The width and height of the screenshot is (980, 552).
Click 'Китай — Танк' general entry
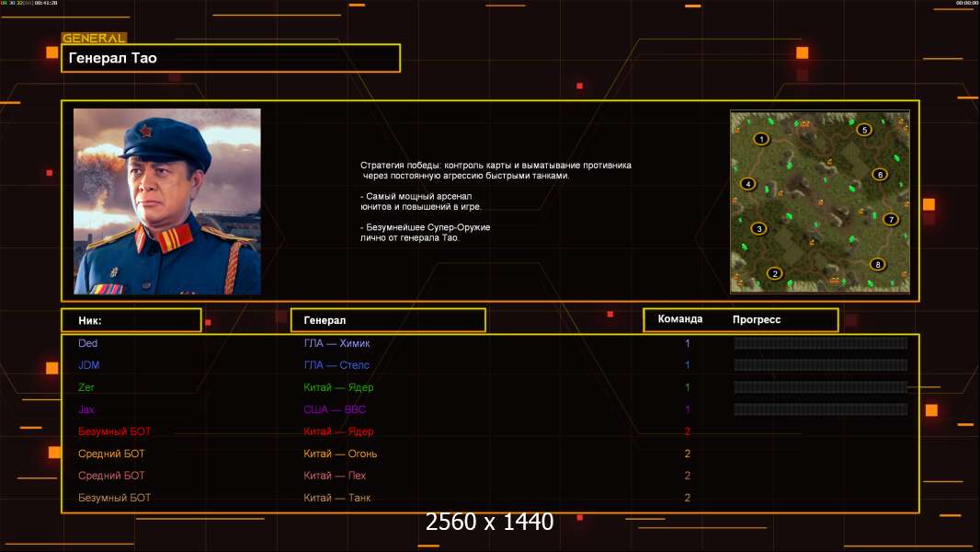[x=337, y=499]
